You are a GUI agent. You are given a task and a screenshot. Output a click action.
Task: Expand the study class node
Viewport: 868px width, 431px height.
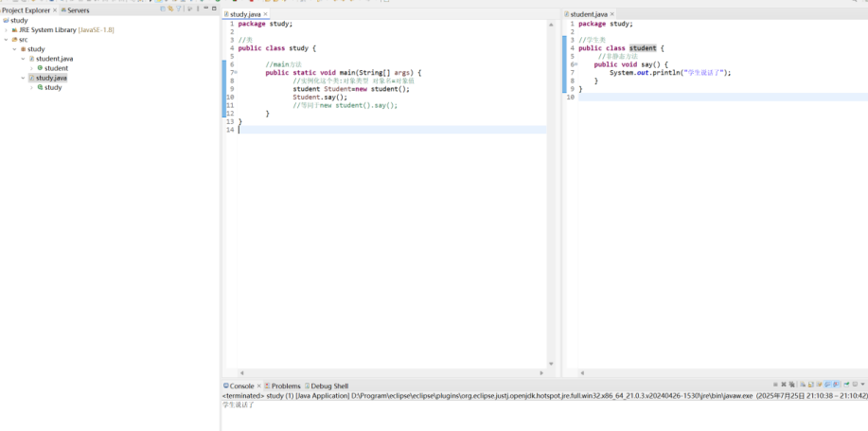[x=31, y=87]
